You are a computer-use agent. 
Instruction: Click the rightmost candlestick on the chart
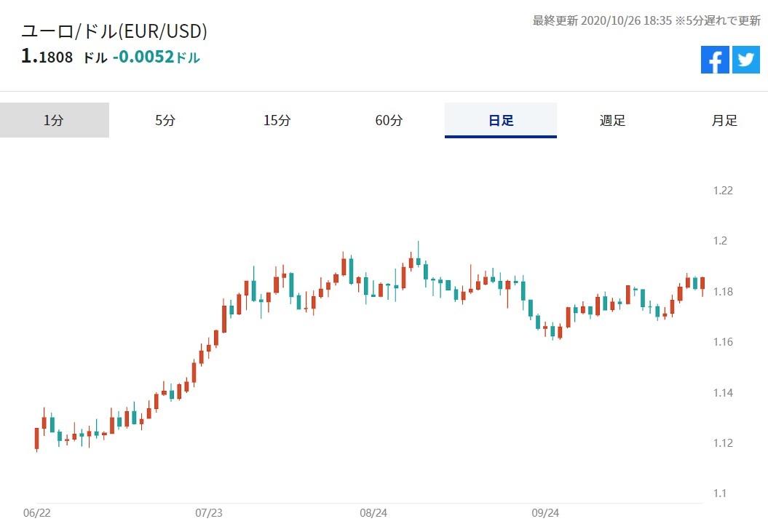pos(702,284)
